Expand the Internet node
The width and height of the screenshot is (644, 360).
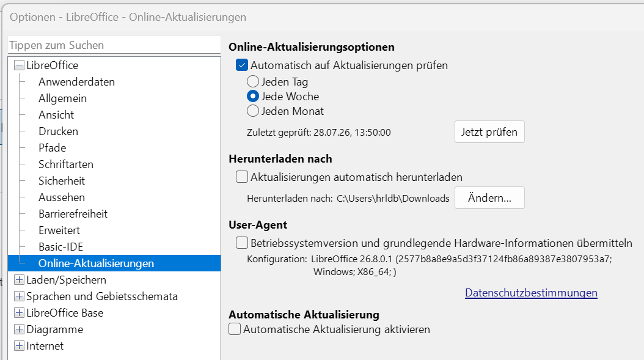click(x=19, y=345)
